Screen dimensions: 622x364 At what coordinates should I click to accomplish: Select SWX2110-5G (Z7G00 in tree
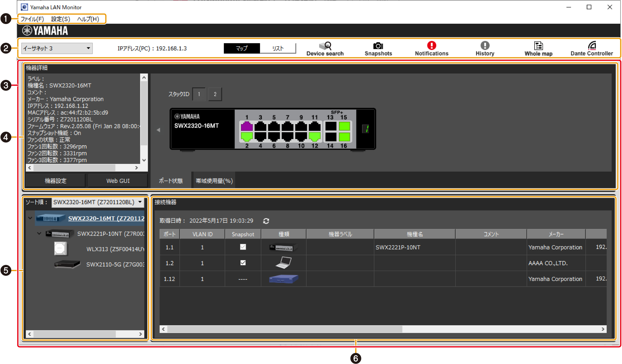(115, 264)
